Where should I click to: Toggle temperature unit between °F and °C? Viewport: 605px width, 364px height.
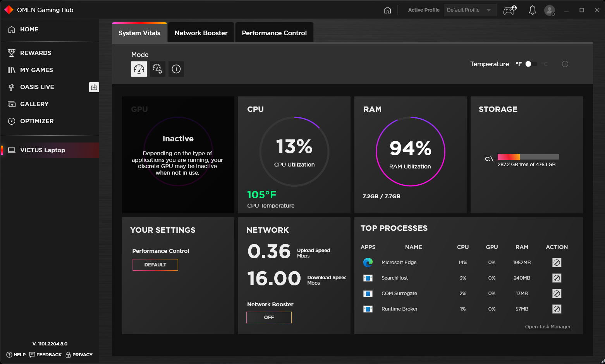531,64
